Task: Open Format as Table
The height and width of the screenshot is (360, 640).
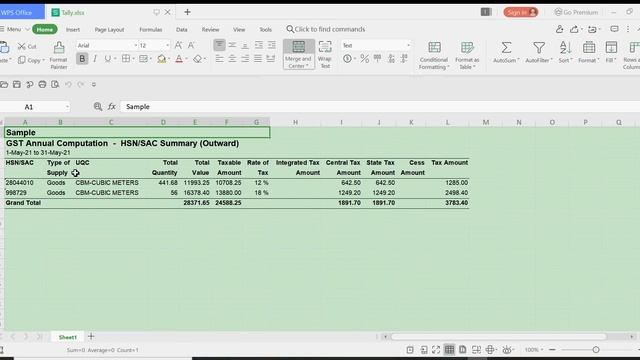Action: [x=467, y=55]
